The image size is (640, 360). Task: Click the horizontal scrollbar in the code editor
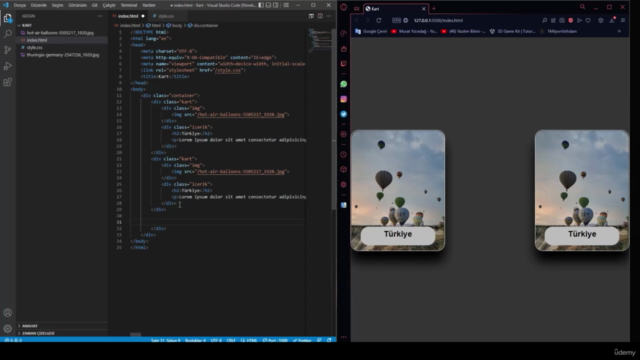[136, 334]
